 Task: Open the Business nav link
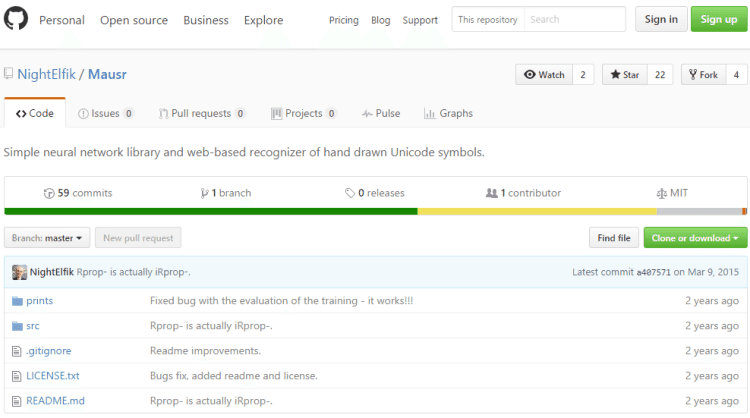pyautogui.click(x=206, y=20)
